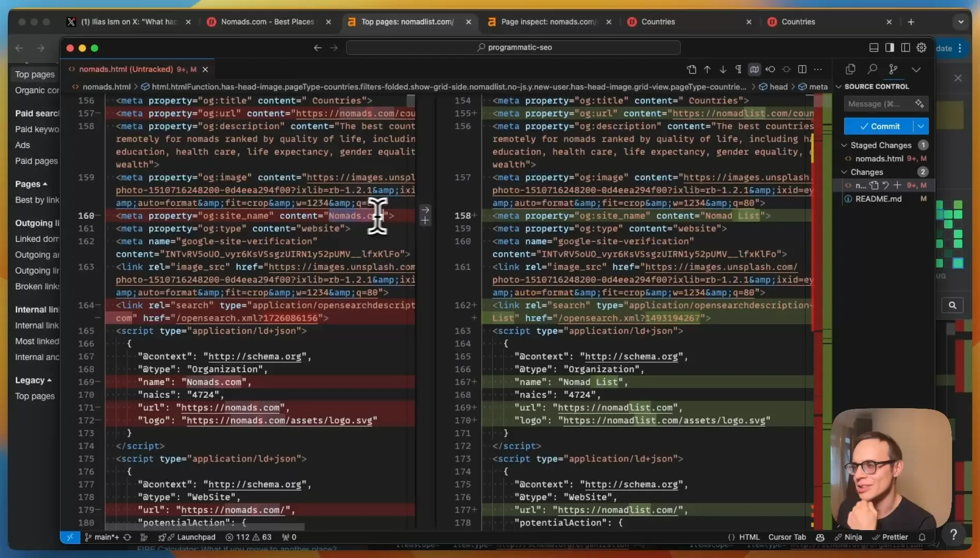Click the programmatic-seo command center search box

(x=513, y=47)
